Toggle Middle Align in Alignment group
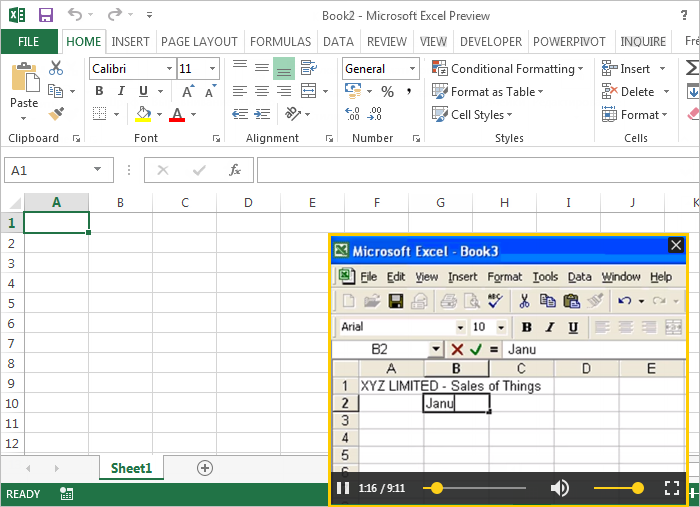 pyautogui.click(x=262, y=68)
